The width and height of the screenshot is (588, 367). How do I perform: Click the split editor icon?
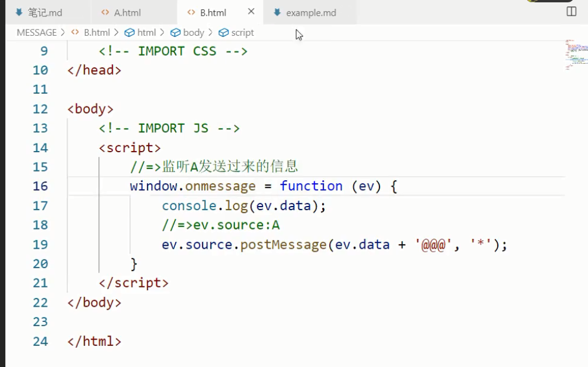point(571,12)
